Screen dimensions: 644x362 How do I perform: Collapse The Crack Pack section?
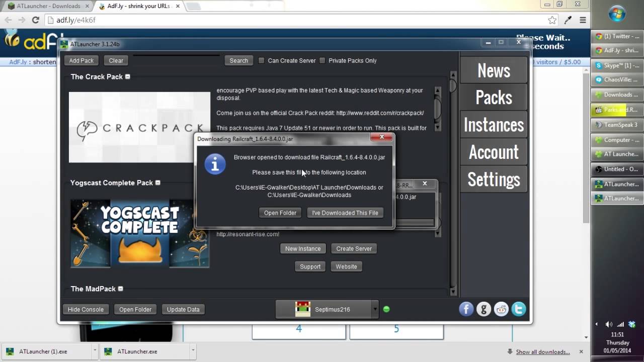[127, 76]
